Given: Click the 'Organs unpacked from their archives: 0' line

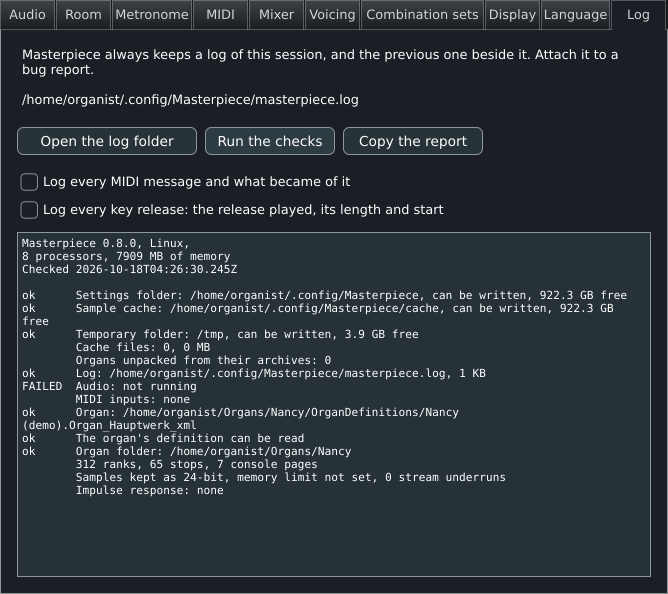Looking at the screenshot, I should click(x=203, y=360).
